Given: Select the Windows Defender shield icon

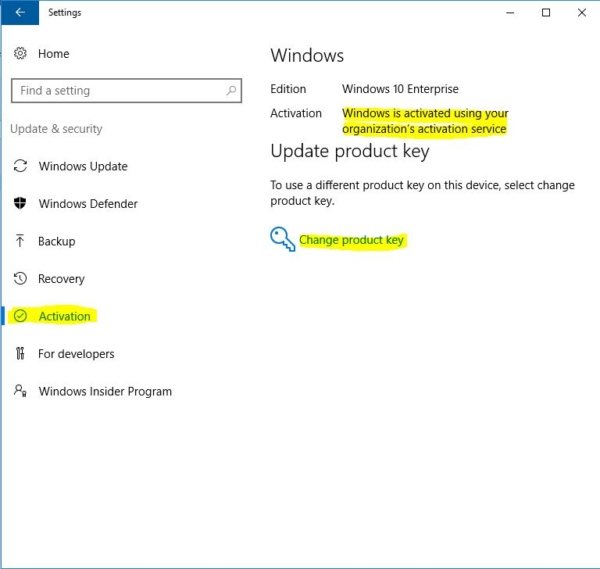Looking at the screenshot, I should click(x=20, y=204).
